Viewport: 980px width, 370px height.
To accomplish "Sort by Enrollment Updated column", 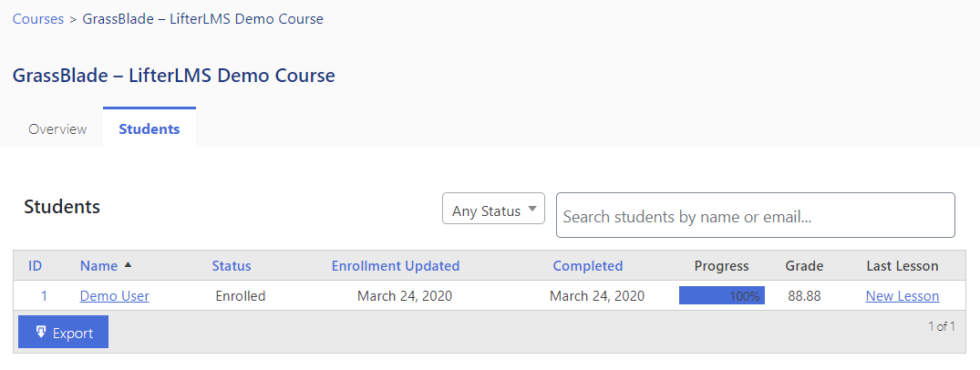I will (x=396, y=265).
